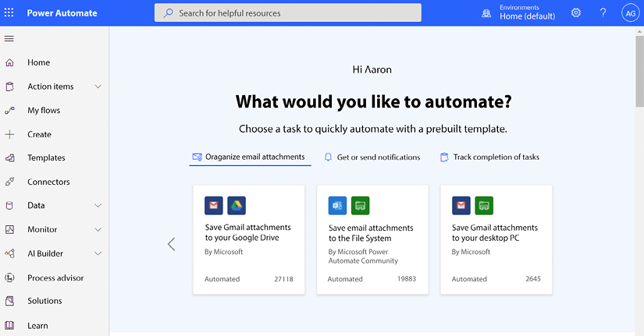Click Gmail icon on desktop PC card
Image resolution: width=644 pixels, height=336 pixels.
click(461, 206)
